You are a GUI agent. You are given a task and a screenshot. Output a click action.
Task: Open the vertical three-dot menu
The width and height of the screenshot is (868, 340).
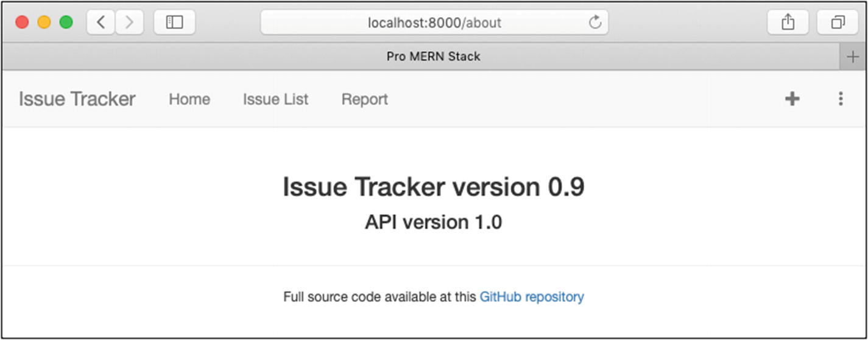841,99
